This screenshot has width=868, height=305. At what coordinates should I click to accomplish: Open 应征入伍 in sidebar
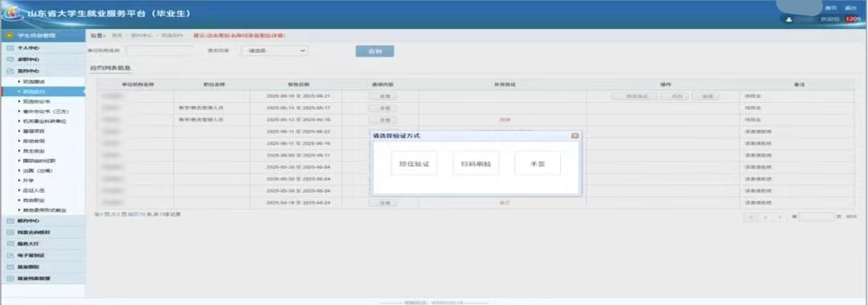click(33, 191)
